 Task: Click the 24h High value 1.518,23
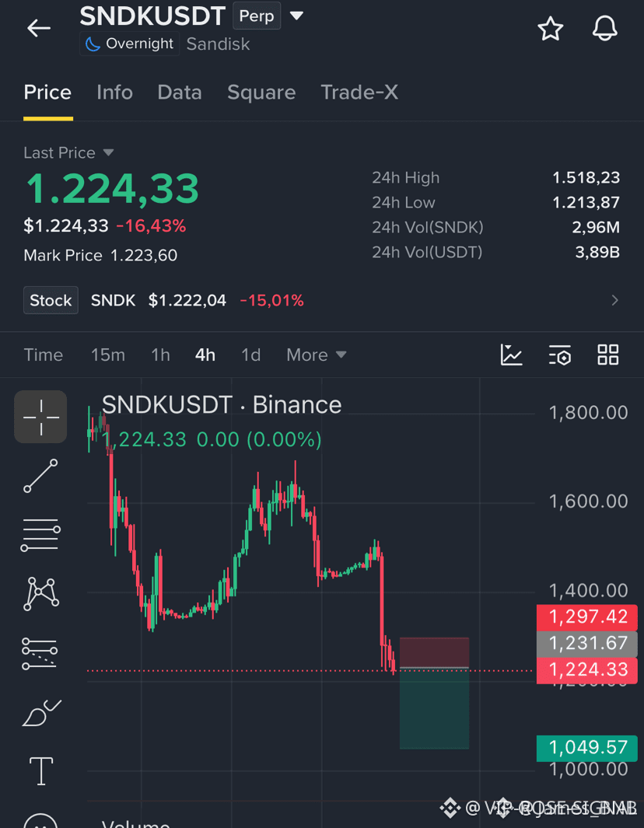point(586,177)
